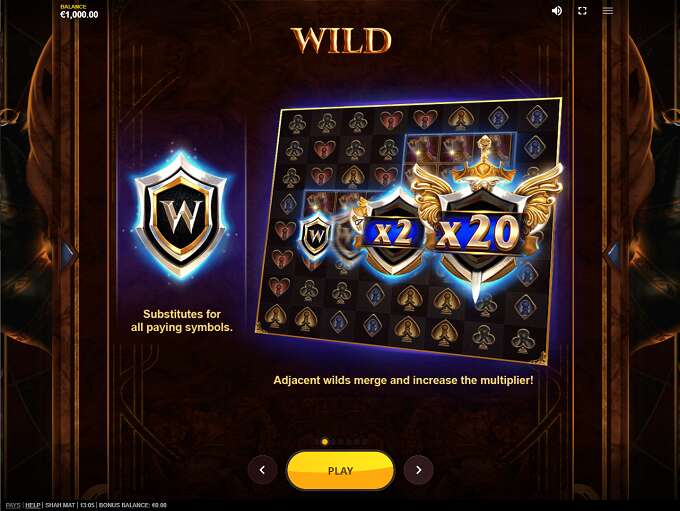680x511 pixels.
Task: Go to previous intro slide arrow
Action: point(262,470)
